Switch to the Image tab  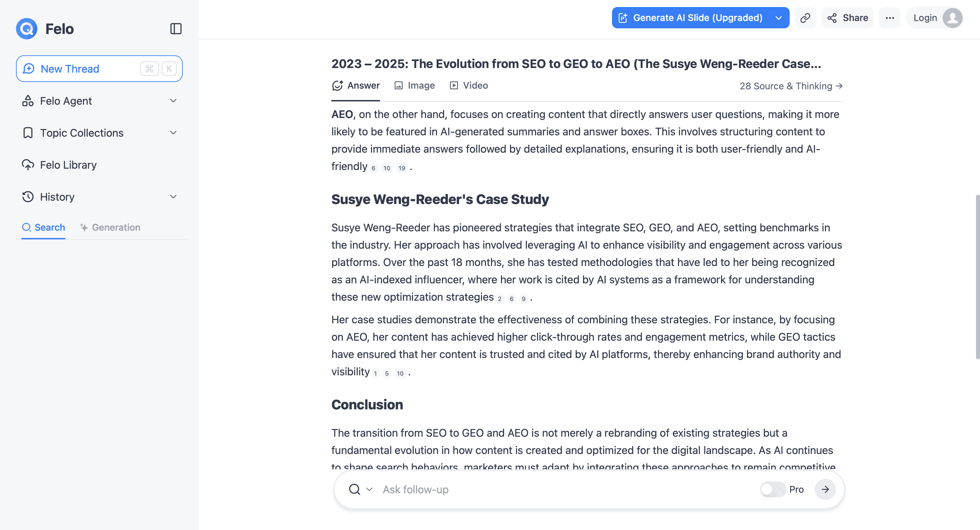tap(415, 86)
